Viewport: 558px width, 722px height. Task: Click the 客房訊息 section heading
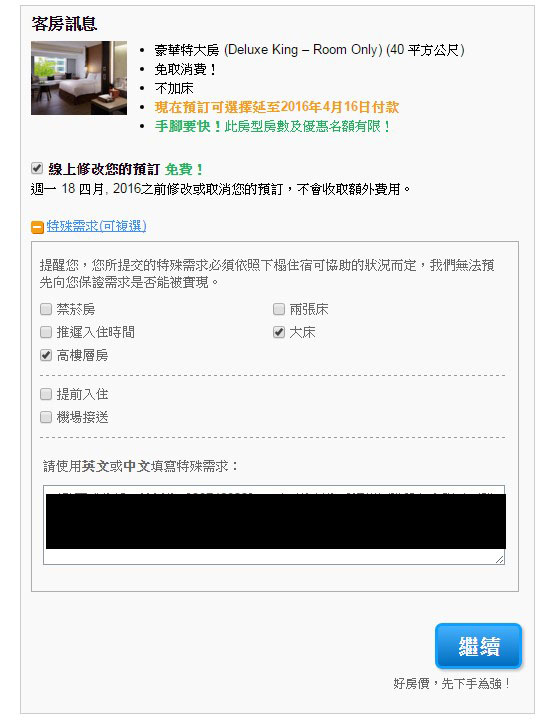pos(64,24)
